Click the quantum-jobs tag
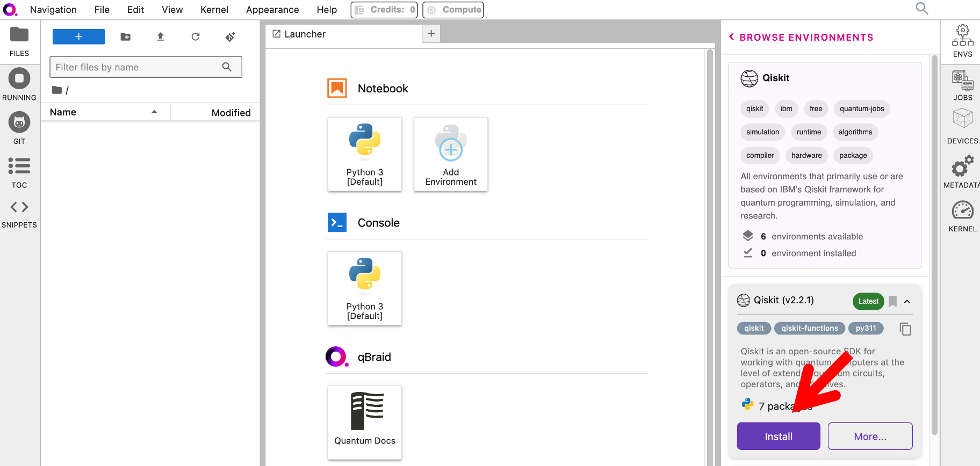The width and height of the screenshot is (980, 466). (862, 108)
